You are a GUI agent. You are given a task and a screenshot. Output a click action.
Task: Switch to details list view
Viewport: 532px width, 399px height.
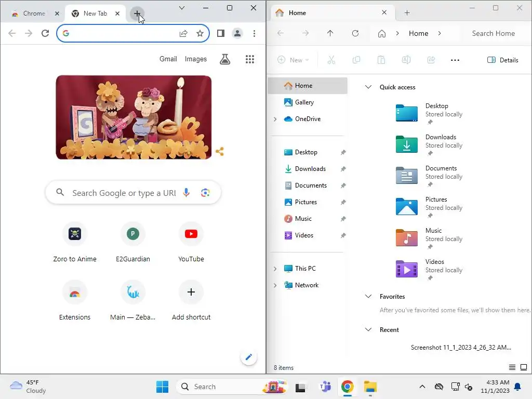click(512, 367)
